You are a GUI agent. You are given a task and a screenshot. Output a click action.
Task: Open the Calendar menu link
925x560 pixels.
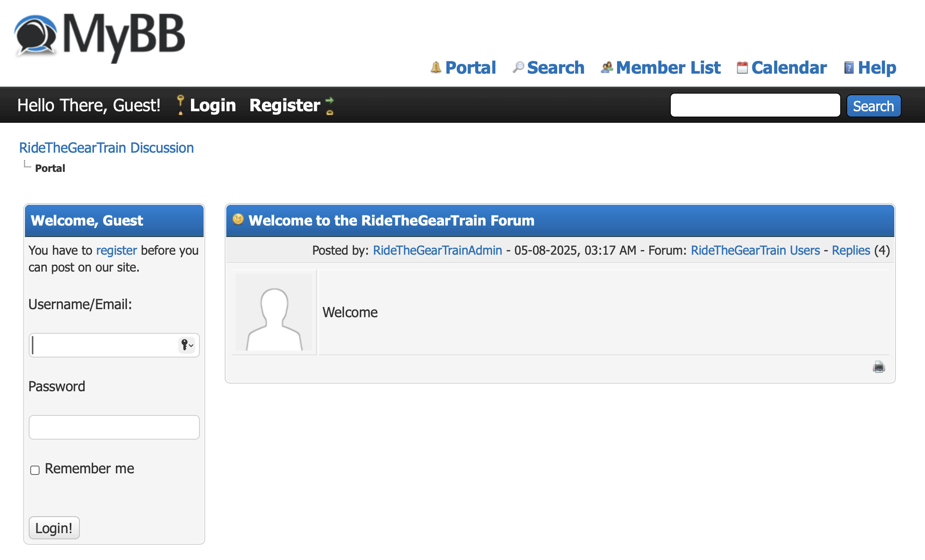789,68
